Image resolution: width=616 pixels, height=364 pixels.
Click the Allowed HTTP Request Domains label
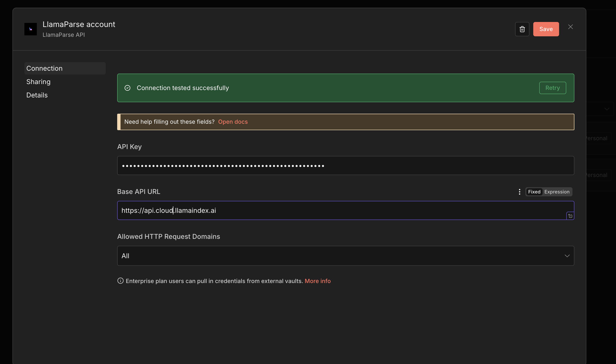[x=168, y=236]
